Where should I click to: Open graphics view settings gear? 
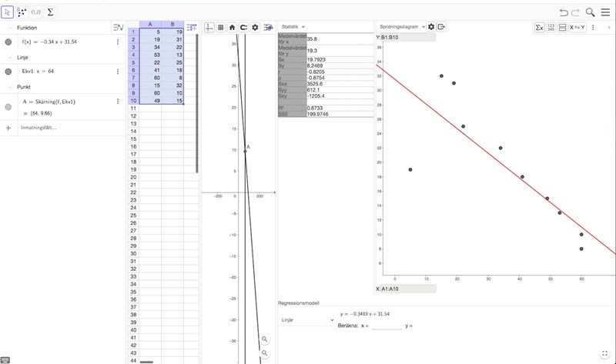click(x=255, y=26)
